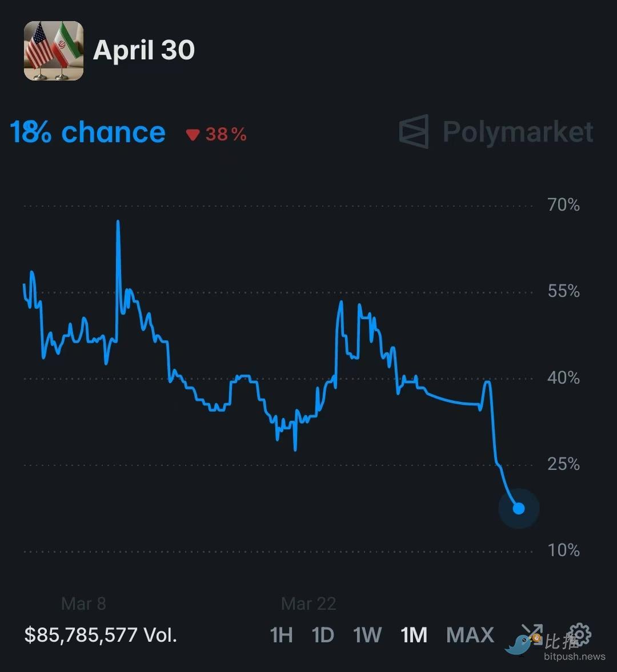Click the "April 30" market title

pos(144,50)
